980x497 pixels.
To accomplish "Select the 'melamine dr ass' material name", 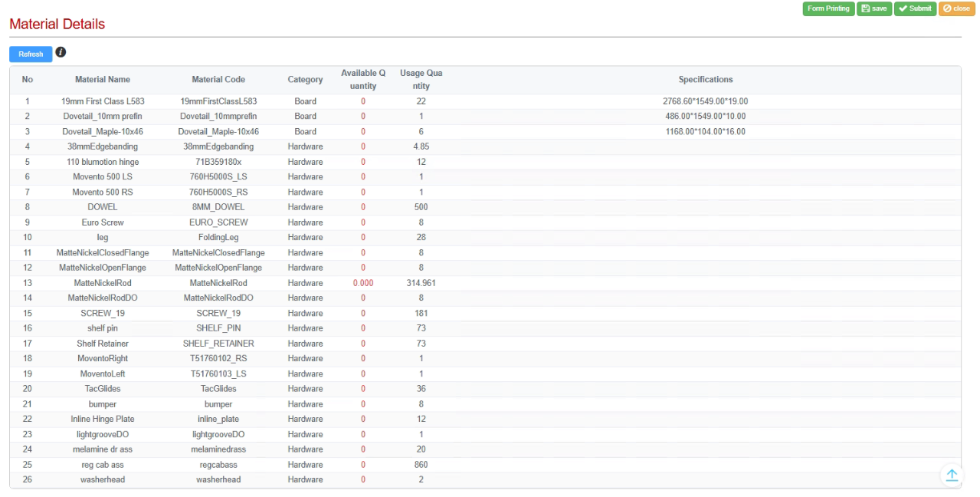I will pos(103,449).
